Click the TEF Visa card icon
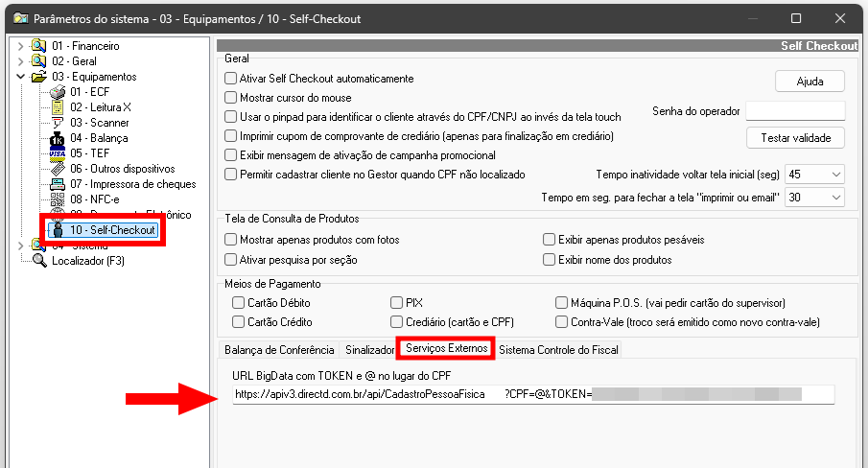The height and width of the screenshot is (468, 868). (58, 153)
